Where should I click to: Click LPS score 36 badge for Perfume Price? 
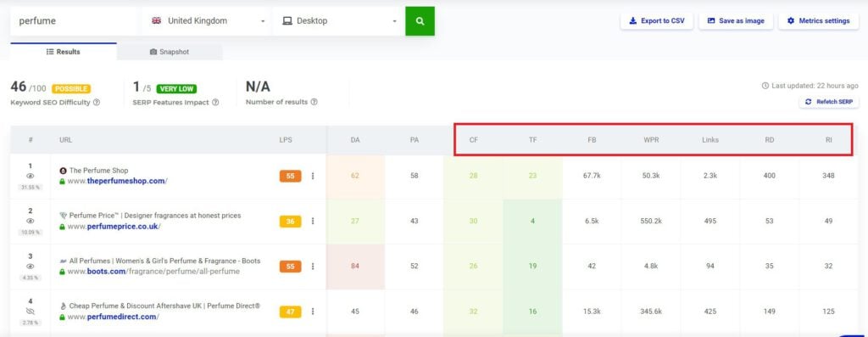tap(291, 222)
